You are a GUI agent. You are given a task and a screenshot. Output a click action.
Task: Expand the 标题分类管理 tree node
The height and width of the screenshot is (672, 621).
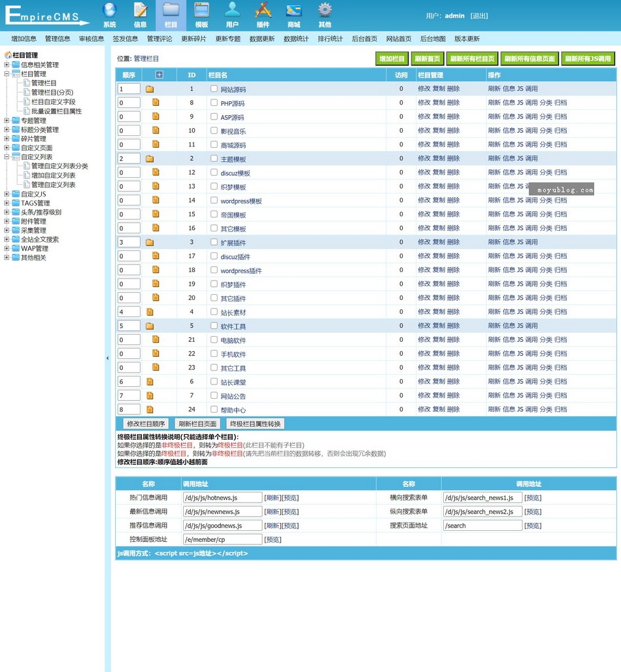7,129
